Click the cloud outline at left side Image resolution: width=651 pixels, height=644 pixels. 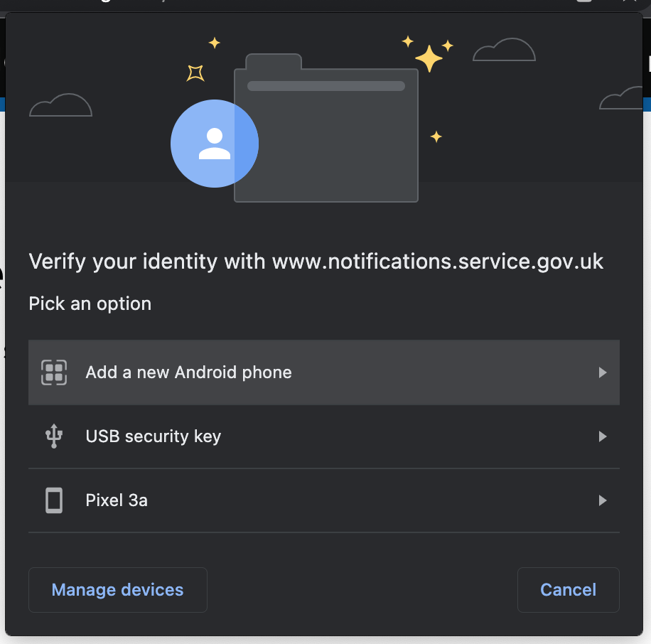[x=60, y=105]
